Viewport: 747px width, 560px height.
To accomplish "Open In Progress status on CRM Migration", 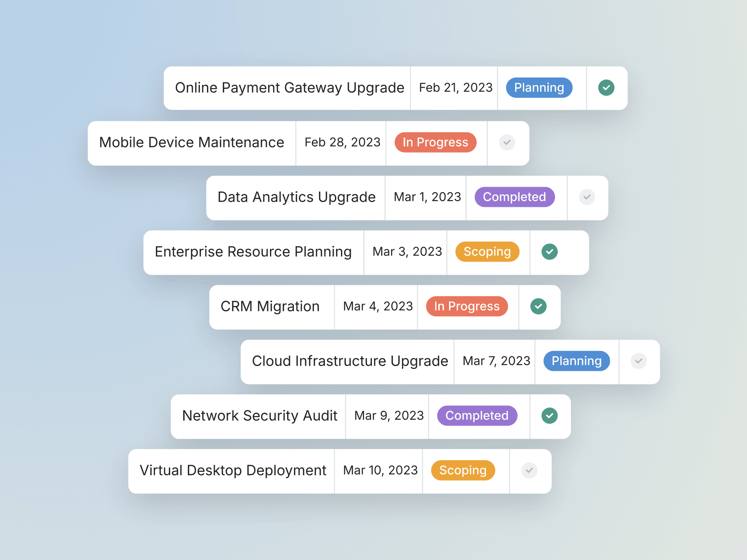I will 467,306.
